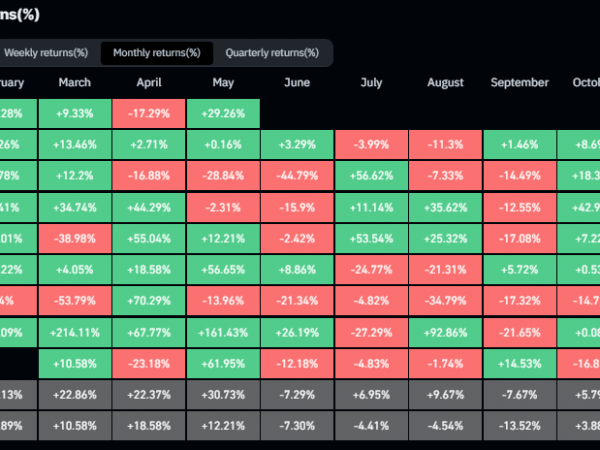Click the -53.79% cell

pos(75,301)
